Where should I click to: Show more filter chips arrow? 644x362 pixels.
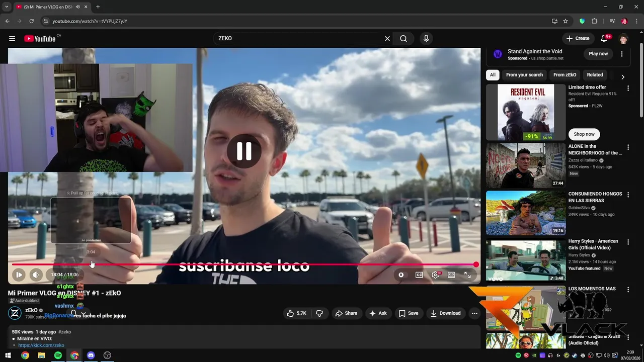622,77
